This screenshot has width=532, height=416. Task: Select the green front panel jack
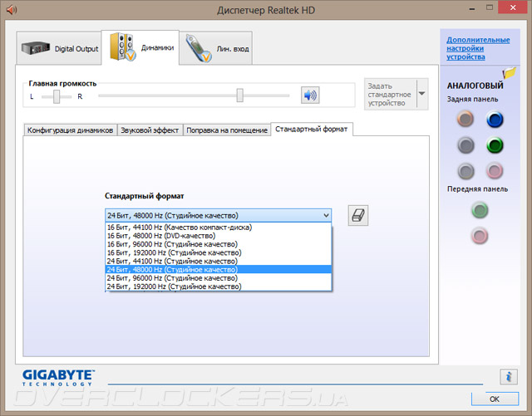click(x=480, y=210)
